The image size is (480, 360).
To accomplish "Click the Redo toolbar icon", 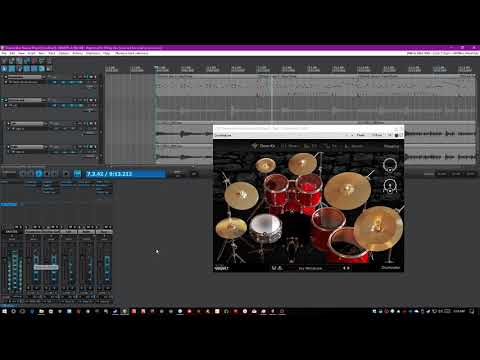I will (41, 61).
